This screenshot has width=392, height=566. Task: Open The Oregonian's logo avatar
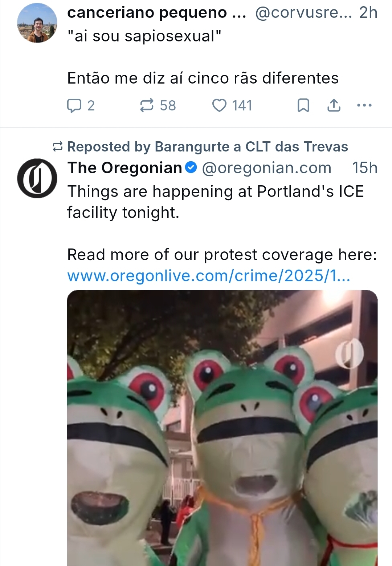(x=37, y=178)
